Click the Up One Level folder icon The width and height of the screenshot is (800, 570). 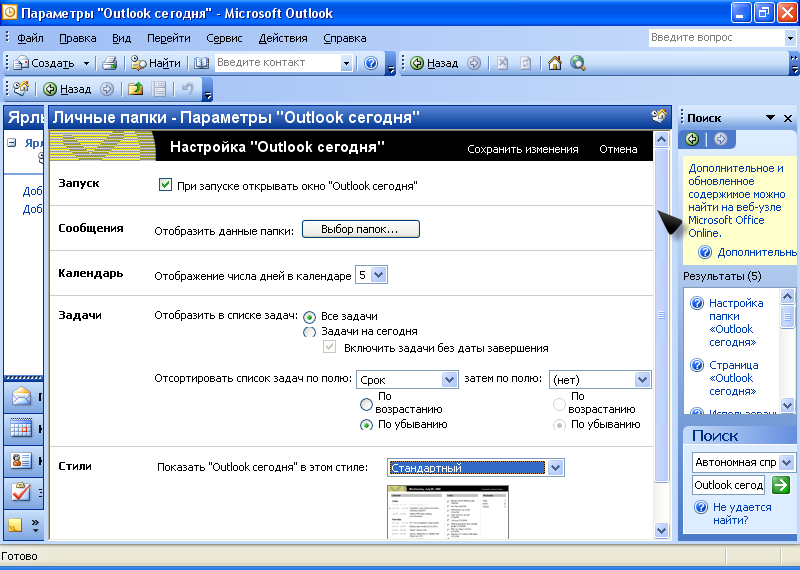135,89
